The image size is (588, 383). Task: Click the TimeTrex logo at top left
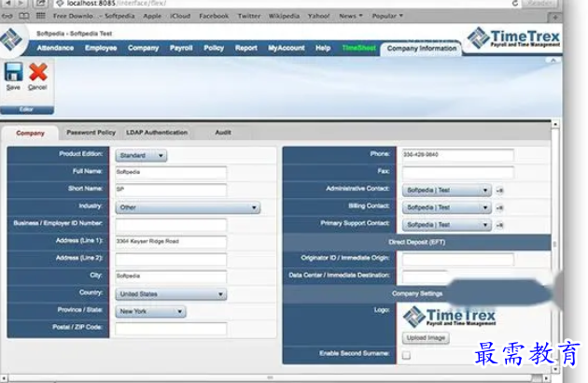click(x=11, y=39)
